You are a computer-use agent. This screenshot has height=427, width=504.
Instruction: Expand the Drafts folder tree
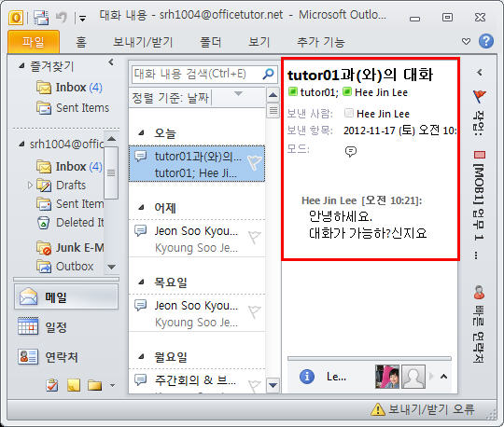(30, 186)
